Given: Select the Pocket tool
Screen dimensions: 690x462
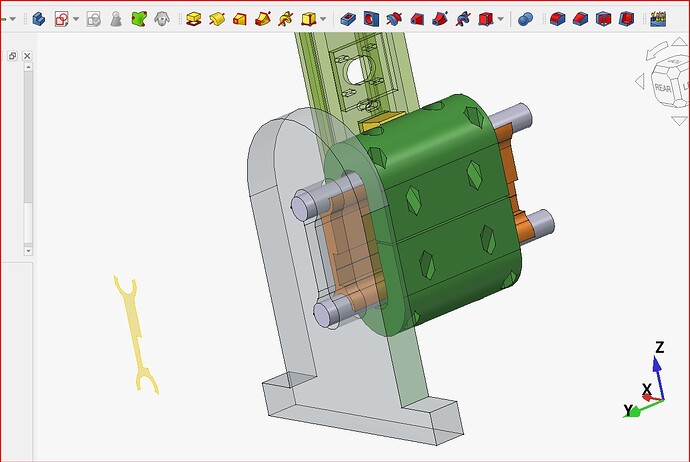Looking at the screenshot, I should [x=348, y=19].
